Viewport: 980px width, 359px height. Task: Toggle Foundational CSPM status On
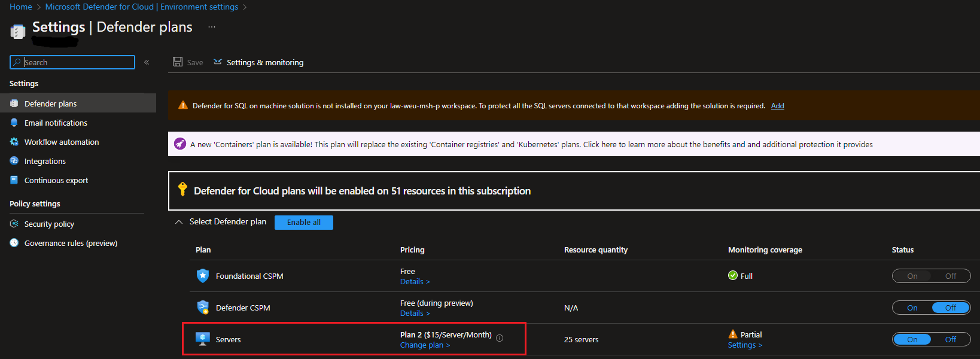tap(912, 276)
